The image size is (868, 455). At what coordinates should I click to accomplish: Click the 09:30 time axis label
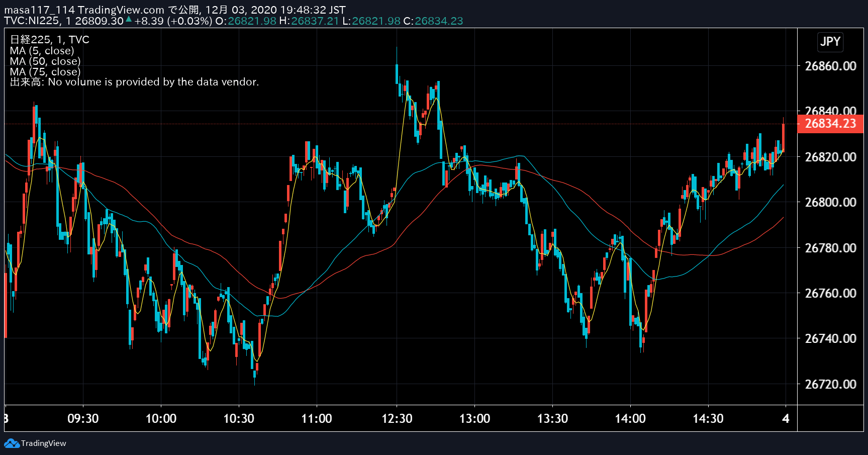tap(83, 419)
